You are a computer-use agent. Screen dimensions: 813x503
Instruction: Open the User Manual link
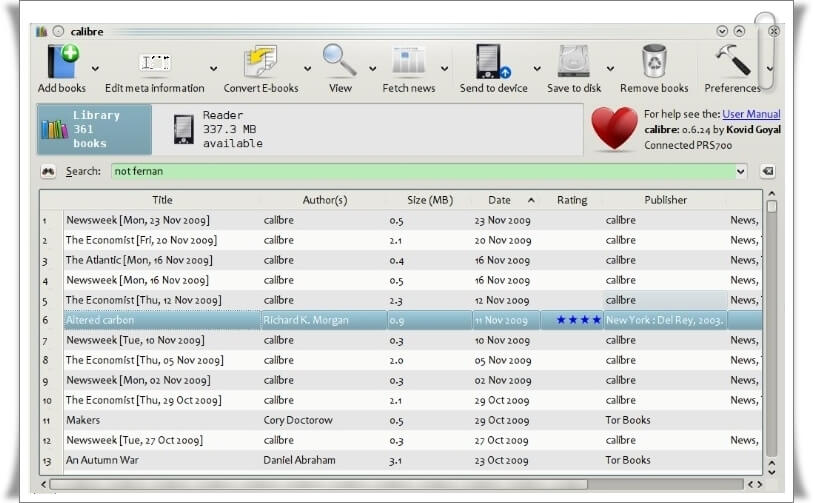tap(751, 114)
